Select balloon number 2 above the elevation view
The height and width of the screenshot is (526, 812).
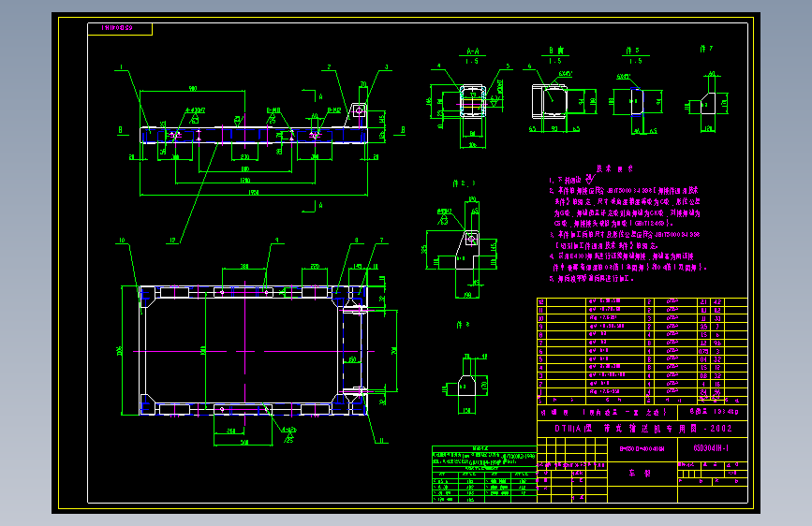(329, 67)
